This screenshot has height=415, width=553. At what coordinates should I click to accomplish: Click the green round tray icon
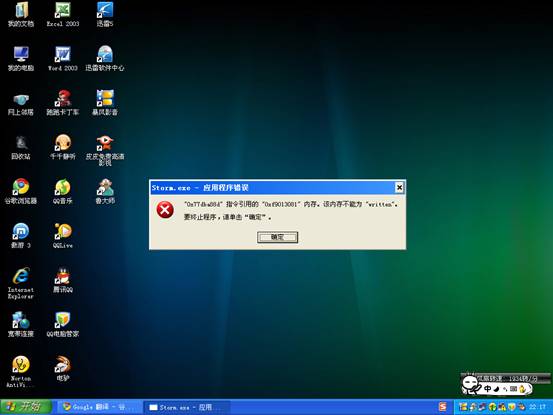point(492,407)
